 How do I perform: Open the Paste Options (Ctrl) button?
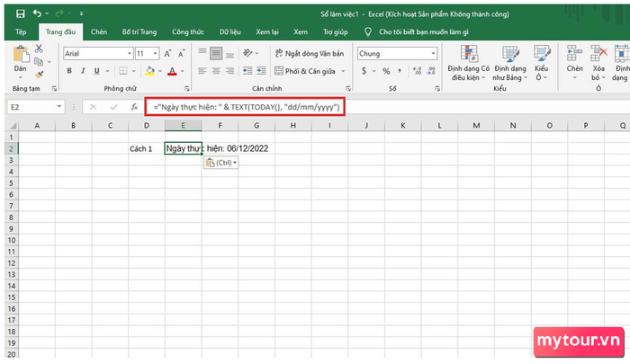point(220,163)
